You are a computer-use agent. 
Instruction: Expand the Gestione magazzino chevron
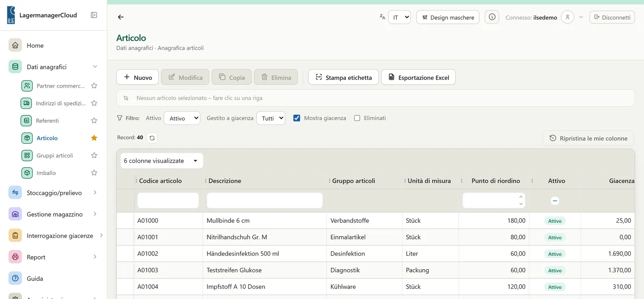95,214
